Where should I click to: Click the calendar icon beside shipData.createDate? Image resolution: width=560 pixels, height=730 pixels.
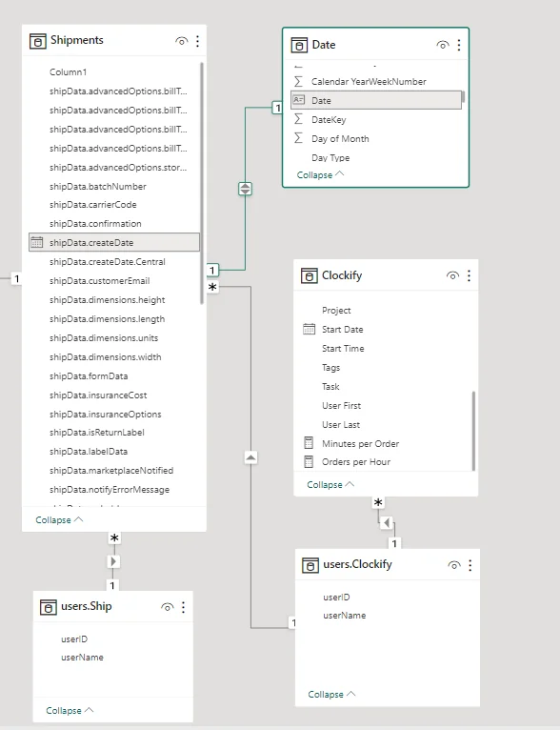(x=36, y=242)
